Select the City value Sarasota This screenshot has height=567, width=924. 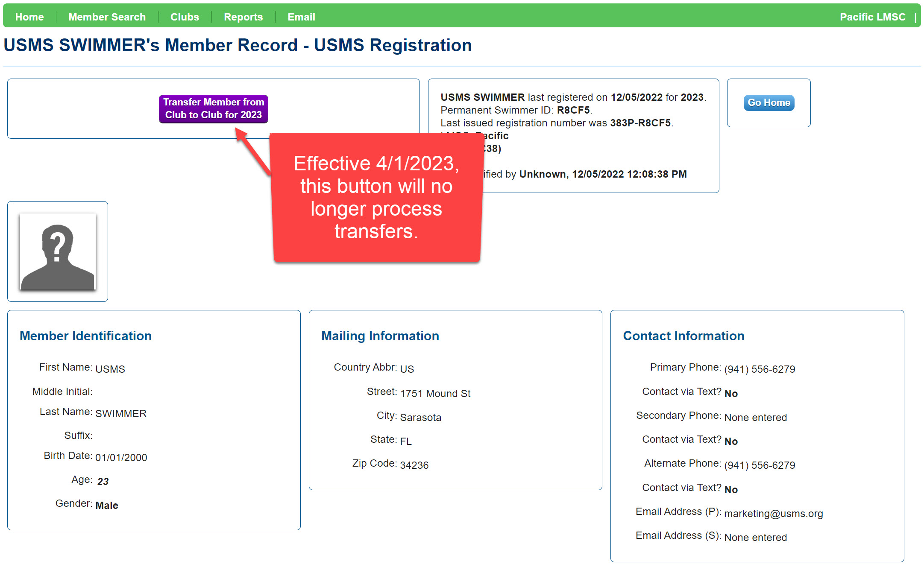tap(421, 418)
